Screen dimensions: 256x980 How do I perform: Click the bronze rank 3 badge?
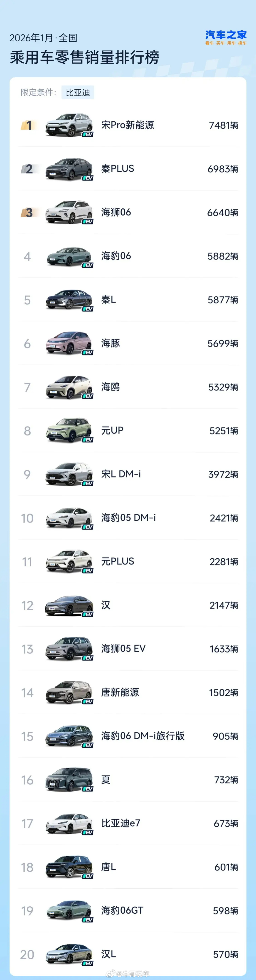coord(29,212)
